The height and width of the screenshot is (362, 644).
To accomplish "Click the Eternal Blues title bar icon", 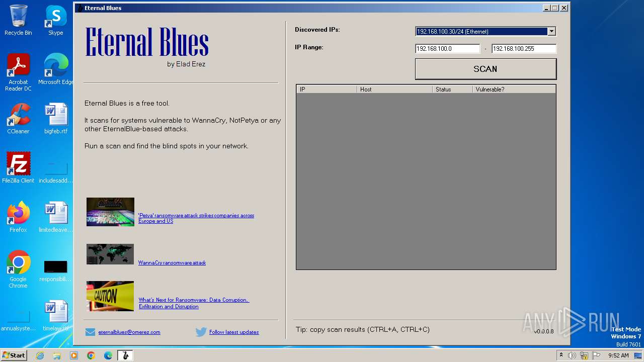I will [79, 8].
